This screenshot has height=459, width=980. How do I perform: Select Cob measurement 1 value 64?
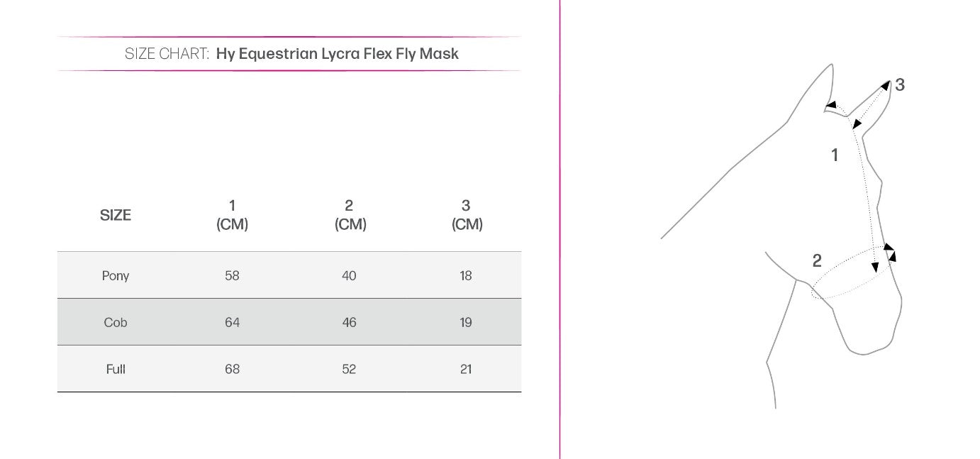tap(232, 322)
